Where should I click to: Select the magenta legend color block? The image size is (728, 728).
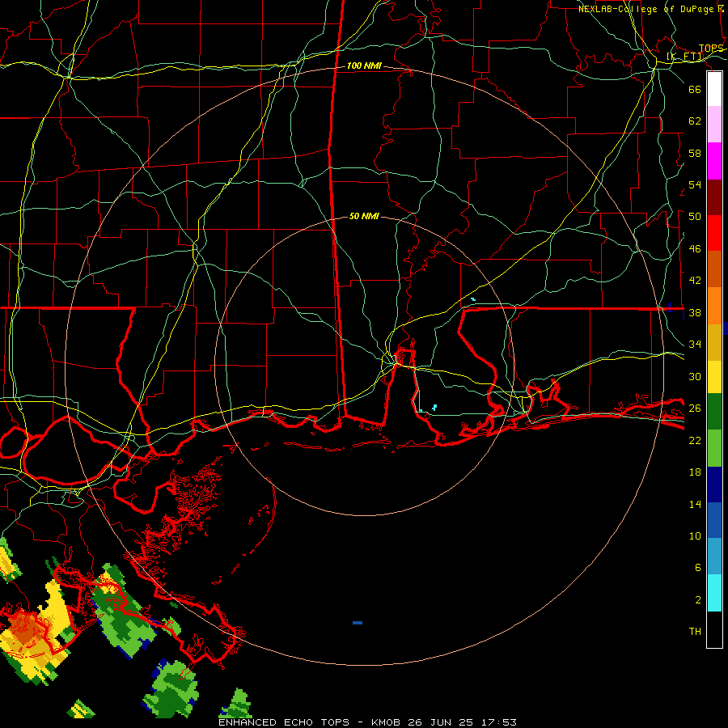[714, 161]
